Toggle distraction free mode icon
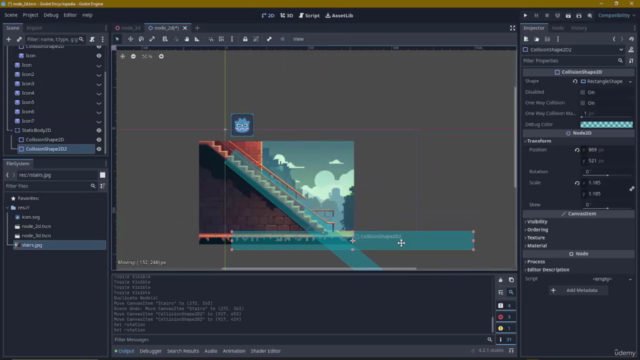The image size is (640, 360). 513,28
